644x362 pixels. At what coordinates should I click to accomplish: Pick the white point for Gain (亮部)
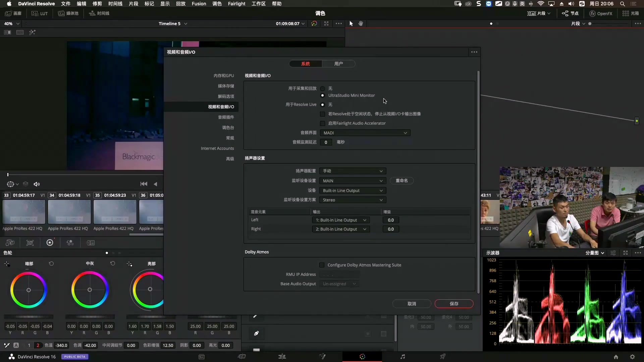129,264
